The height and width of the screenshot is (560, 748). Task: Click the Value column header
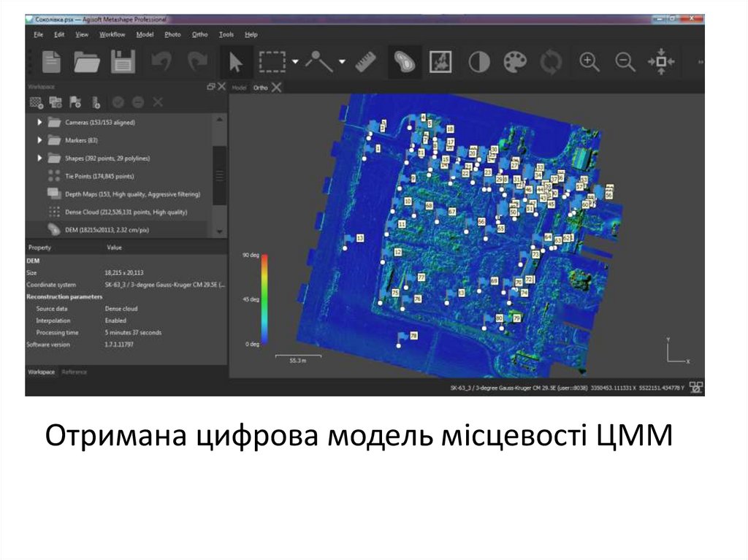click(114, 248)
